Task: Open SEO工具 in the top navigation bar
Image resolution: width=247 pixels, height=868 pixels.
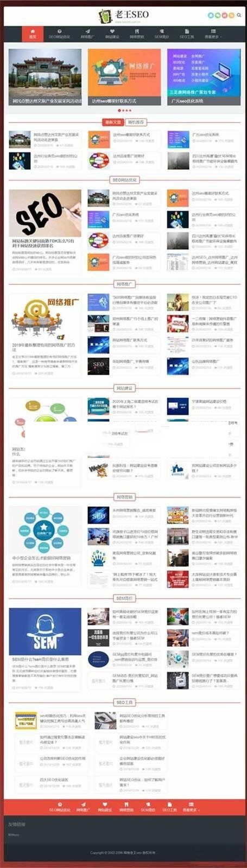Action: pos(187,34)
